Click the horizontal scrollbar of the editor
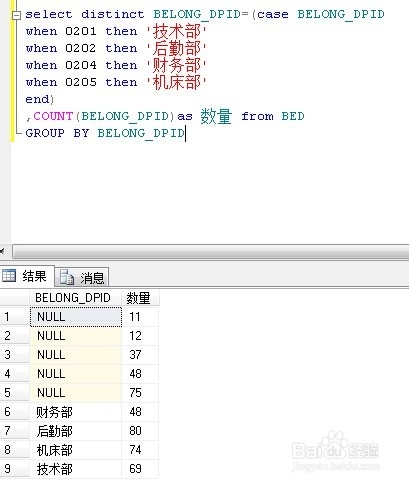The image size is (409, 484). (x=211, y=252)
